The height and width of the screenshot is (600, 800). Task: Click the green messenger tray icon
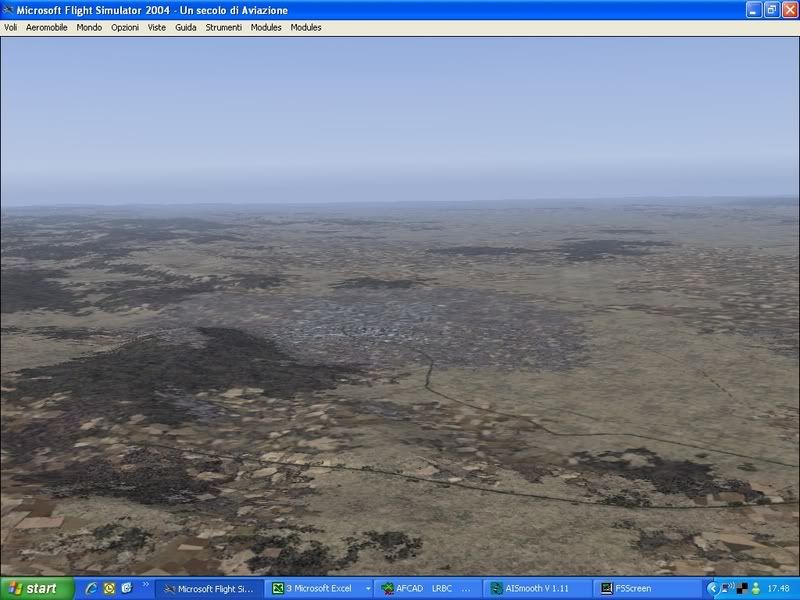pyautogui.click(x=756, y=589)
